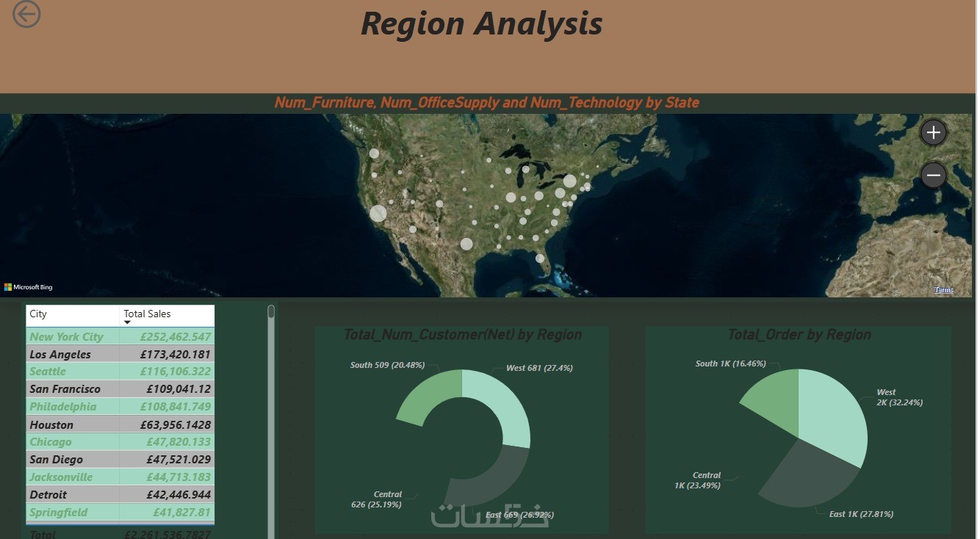Click the back arrow button
980x539 pixels.
26,14
